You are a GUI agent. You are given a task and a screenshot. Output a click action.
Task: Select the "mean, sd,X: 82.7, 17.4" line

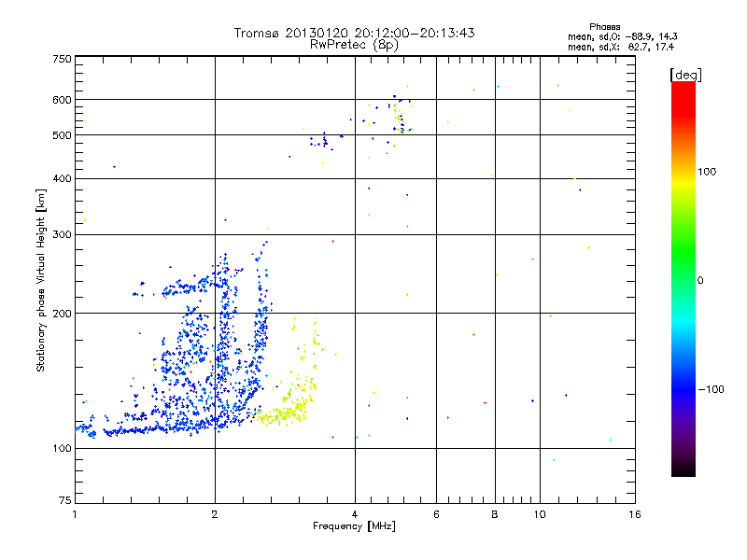[621, 47]
